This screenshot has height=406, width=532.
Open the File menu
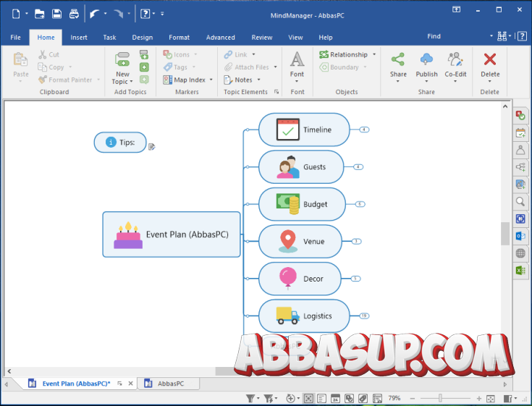(15, 38)
